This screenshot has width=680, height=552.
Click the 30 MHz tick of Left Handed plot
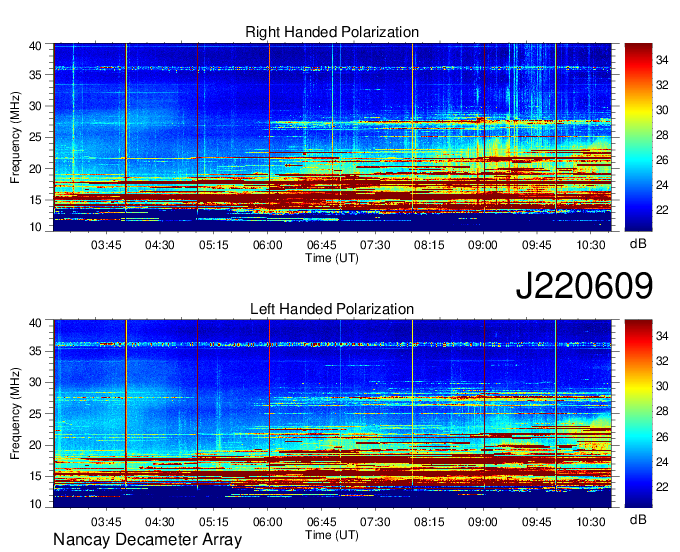click(x=35, y=382)
